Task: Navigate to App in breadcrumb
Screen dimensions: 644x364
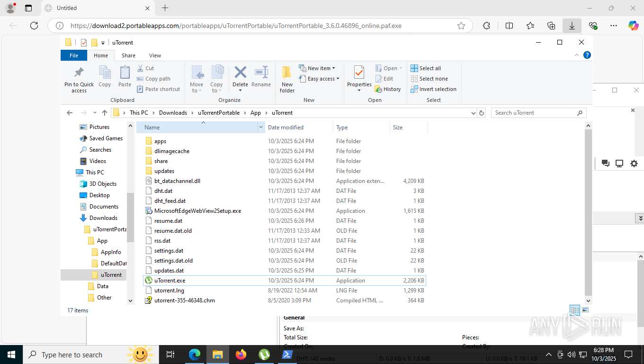Action: tap(256, 113)
